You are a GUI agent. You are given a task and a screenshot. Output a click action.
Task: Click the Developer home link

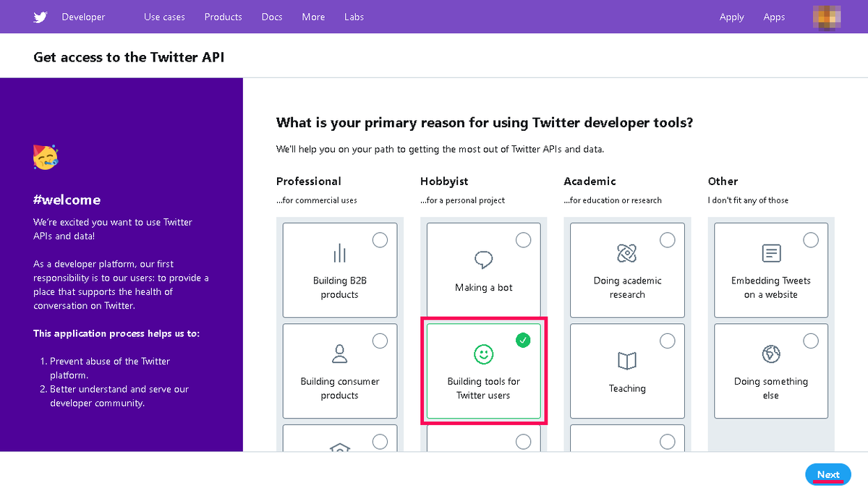coord(83,17)
